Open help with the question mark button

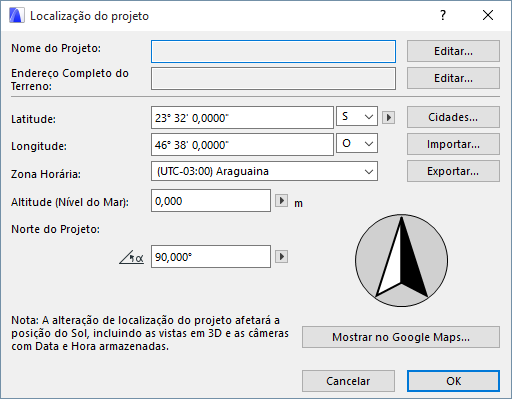(443, 15)
